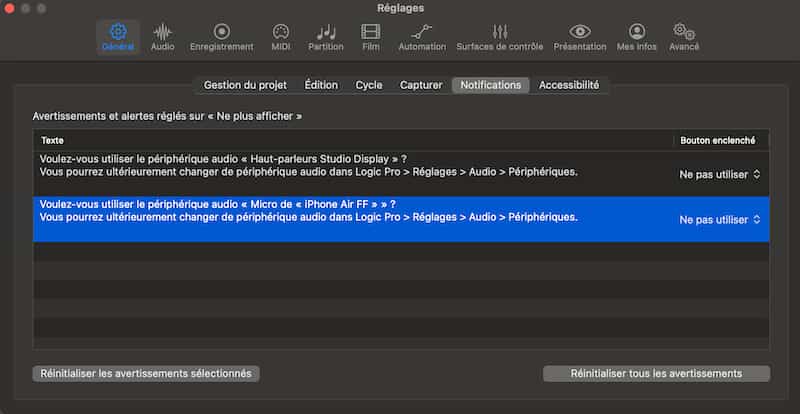Switch to the Gestion du projet tab
The image size is (800, 414).
pyautogui.click(x=245, y=85)
